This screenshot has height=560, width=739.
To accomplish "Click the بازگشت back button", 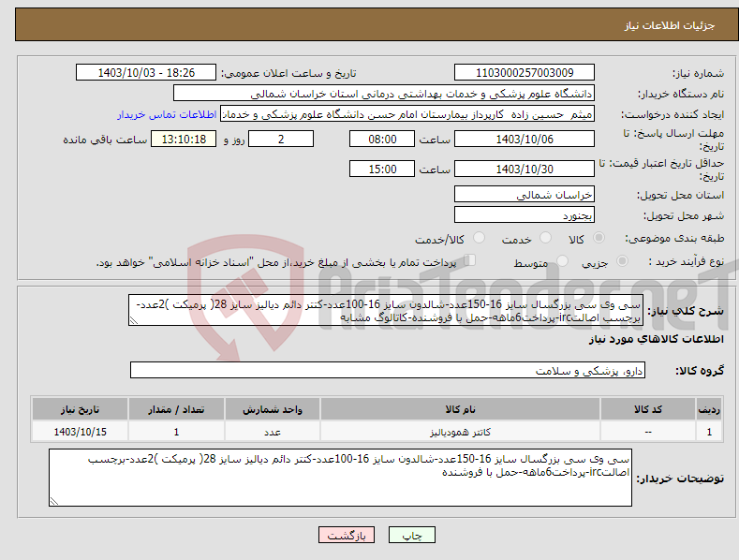I will click(347, 535).
